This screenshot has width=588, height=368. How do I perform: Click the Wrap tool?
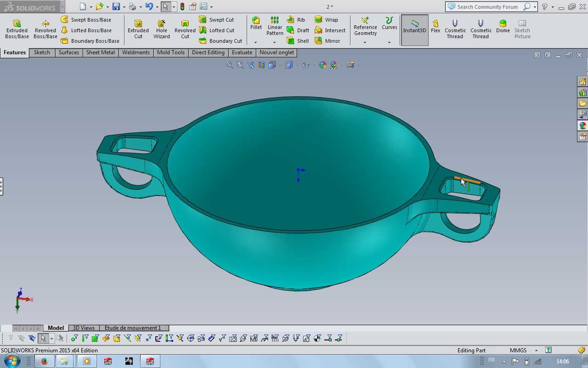[326, 20]
